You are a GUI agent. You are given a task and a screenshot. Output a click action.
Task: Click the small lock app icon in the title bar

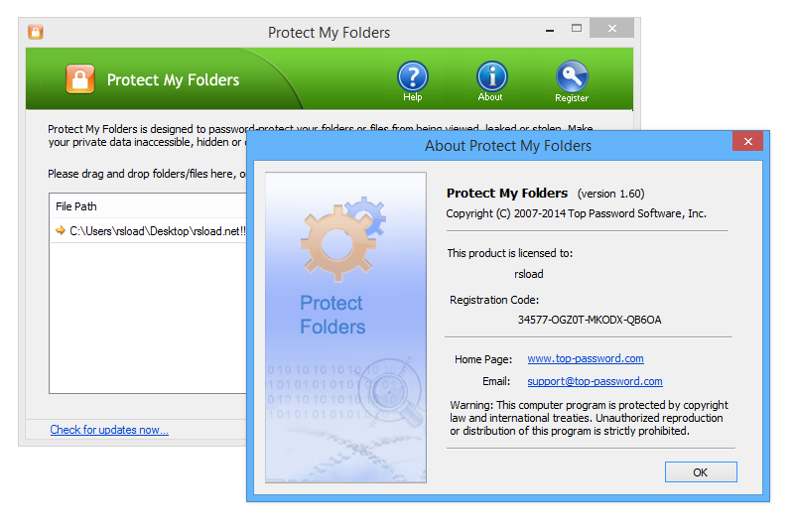36,32
